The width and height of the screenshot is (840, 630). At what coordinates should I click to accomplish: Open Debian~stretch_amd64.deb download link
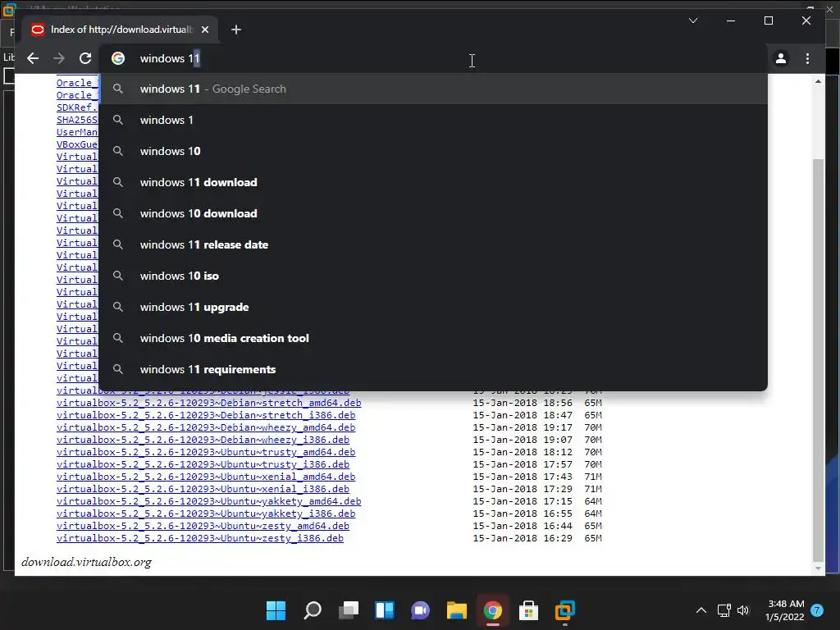(x=209, y=402)
